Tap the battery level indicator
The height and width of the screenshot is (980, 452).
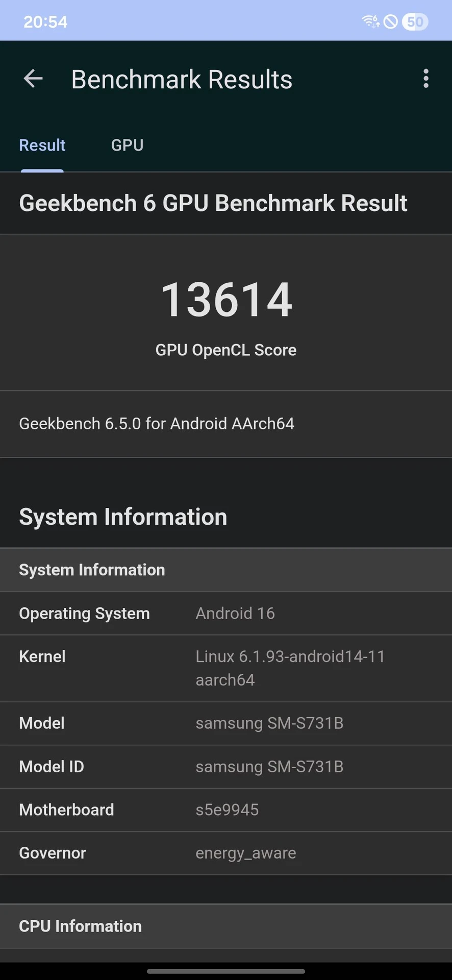(x=415, y=21)
